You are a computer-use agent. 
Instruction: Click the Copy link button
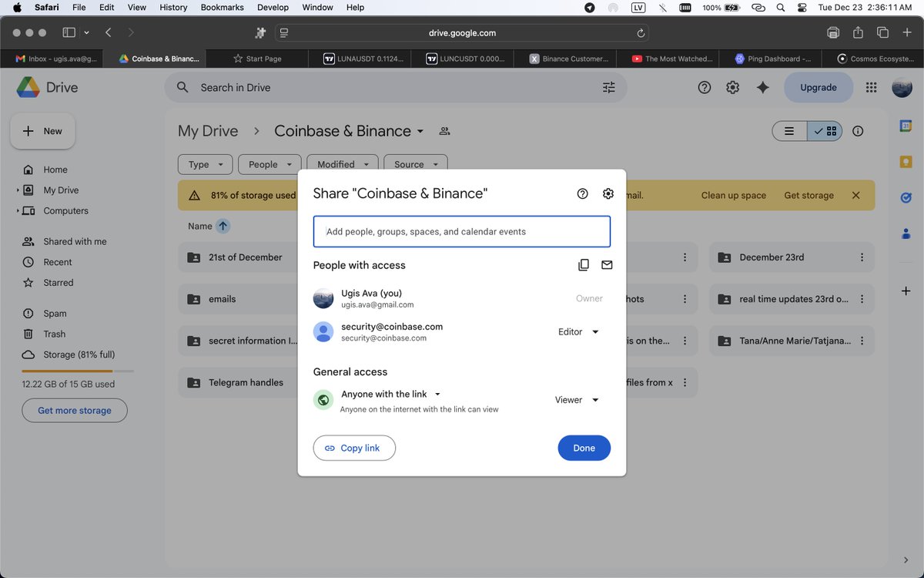point(354,448)
